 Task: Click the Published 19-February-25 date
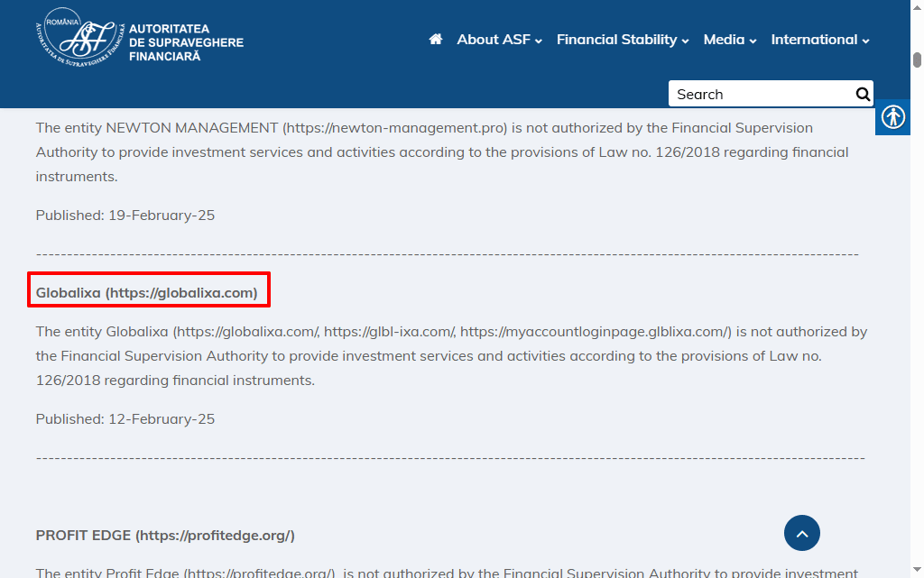pos(125,216)
